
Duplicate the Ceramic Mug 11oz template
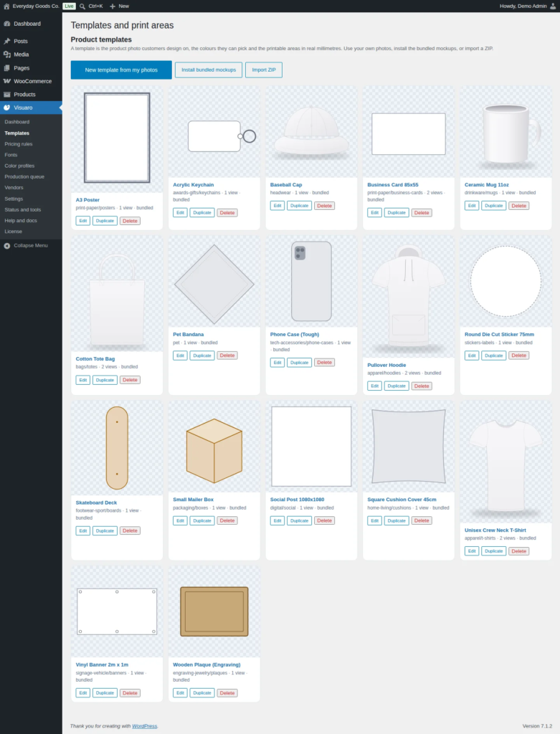point(493,206)
